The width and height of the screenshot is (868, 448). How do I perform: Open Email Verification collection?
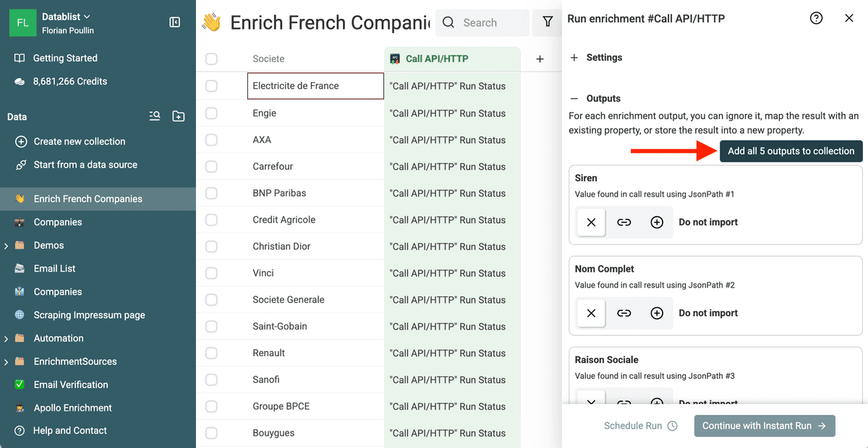click(x=71, y=384)
